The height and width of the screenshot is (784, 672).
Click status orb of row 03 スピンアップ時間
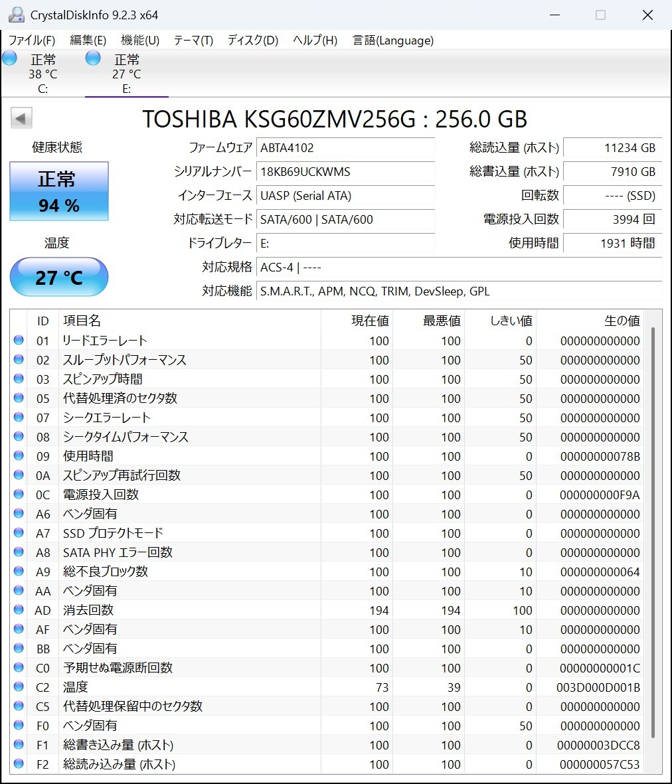(19, 378)
